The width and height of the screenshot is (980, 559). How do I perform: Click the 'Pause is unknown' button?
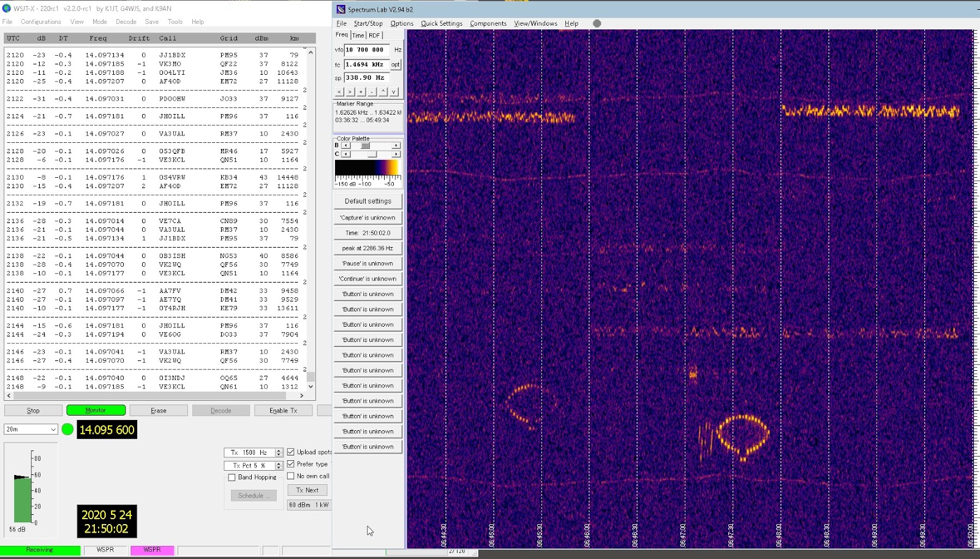tap(368, 264)
